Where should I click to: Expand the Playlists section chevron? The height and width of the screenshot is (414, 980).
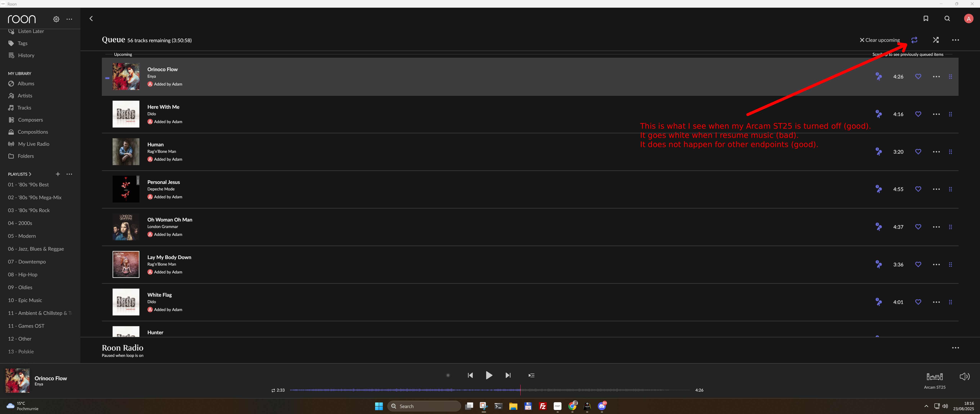pyautogui.click(x=30, y=174)
